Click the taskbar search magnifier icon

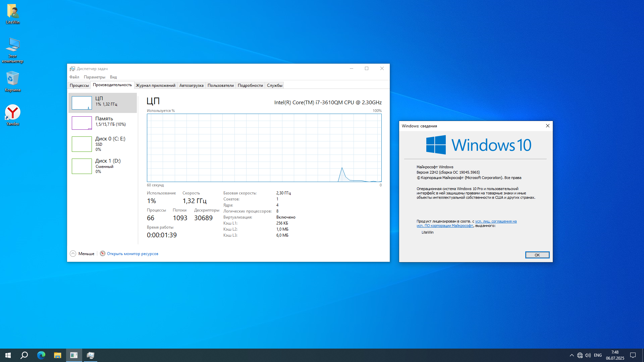[x=24, y=355]
